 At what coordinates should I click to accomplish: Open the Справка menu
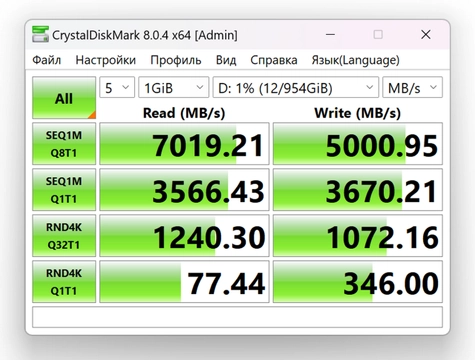coord(274,60)
